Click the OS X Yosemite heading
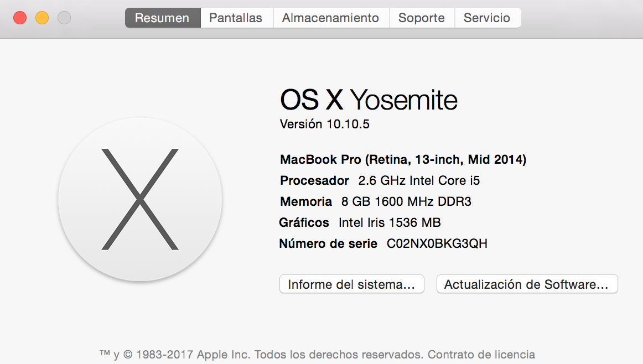 [368, 100]
